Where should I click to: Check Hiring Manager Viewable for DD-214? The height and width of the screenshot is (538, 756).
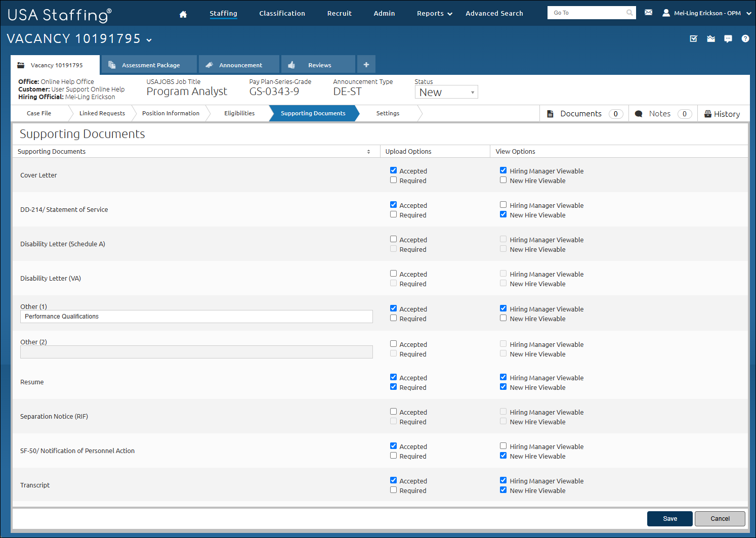(x=503, y=205)
